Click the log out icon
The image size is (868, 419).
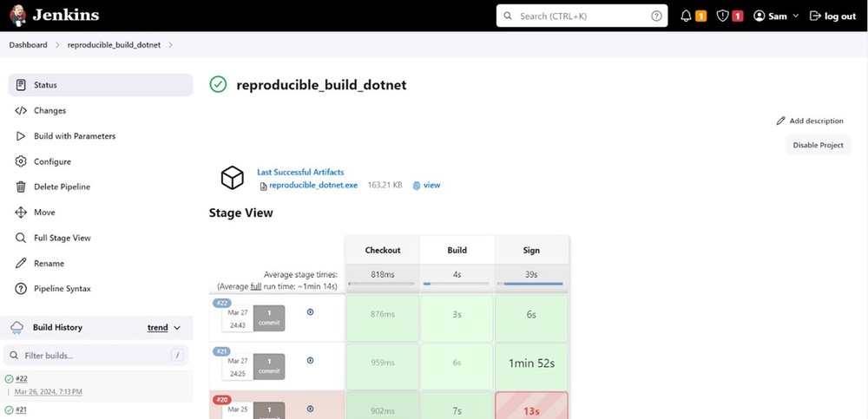click(x=815, y=16)
